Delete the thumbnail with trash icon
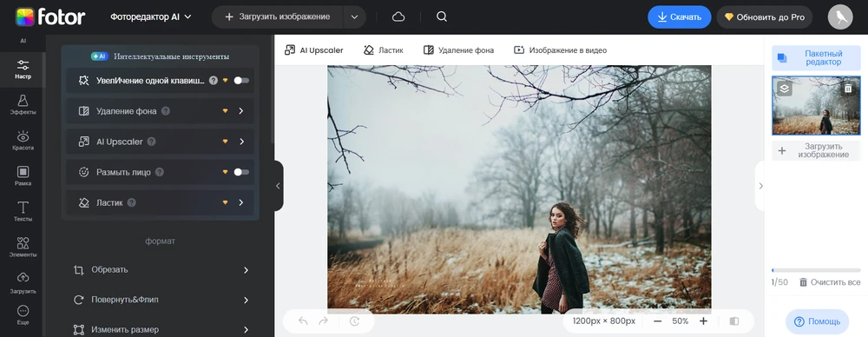Viewport: 868px width, 337px height. [x=848, y=88]
